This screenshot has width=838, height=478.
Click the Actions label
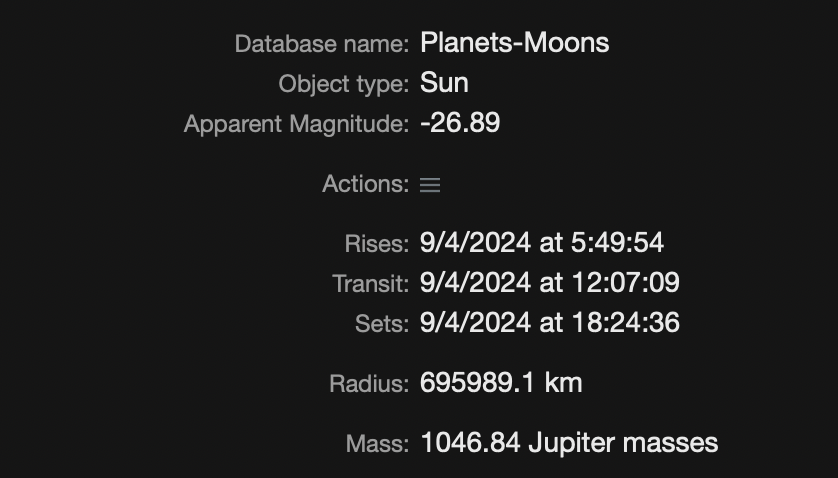365,184
